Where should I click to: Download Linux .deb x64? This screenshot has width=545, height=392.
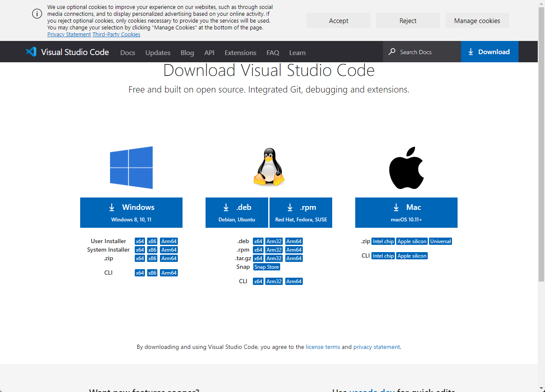pyautogui.click(x=258, y=241)
